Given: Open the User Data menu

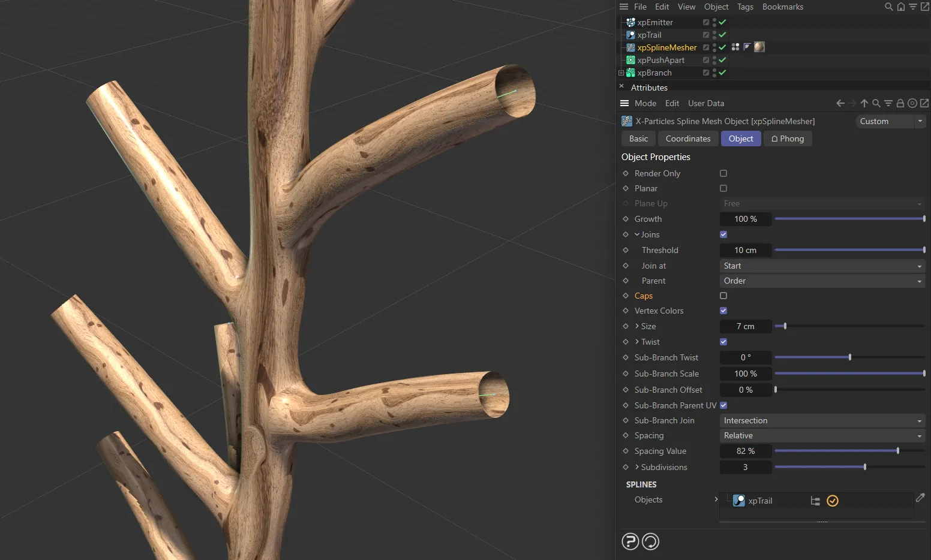Looking at the screenshot, I should pyautogui.click(x=705, y=103).
